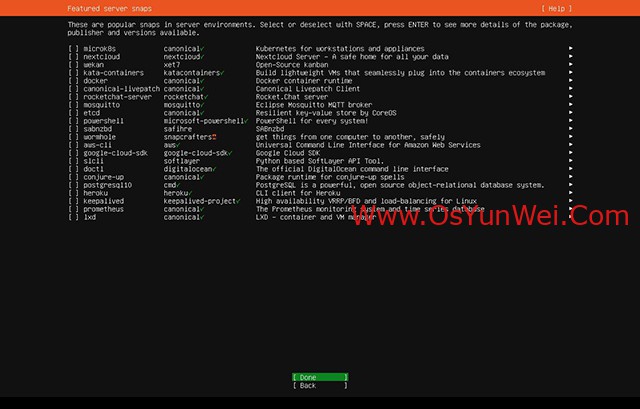Image resolution: width=640 pixels, height=409 pixels.
Task: Enable the doctl checkbox
Action: [73, 169]
